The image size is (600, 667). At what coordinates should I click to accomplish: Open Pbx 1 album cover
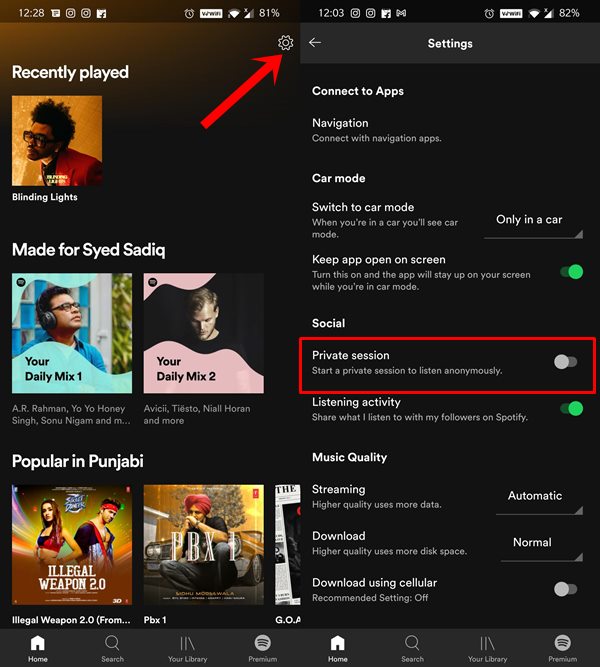[x=203, y=545]
